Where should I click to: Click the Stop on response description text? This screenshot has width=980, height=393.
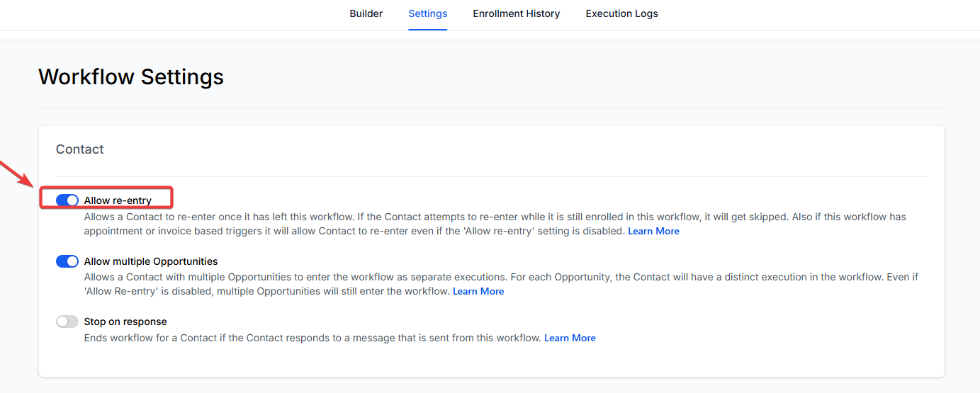[x=312, y=338]
